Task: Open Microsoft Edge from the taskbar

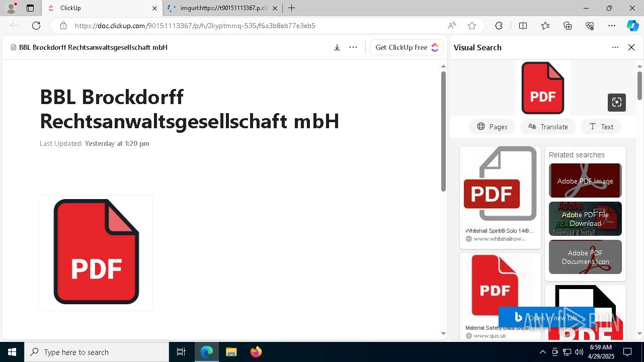Action: (x=207, y=352)
